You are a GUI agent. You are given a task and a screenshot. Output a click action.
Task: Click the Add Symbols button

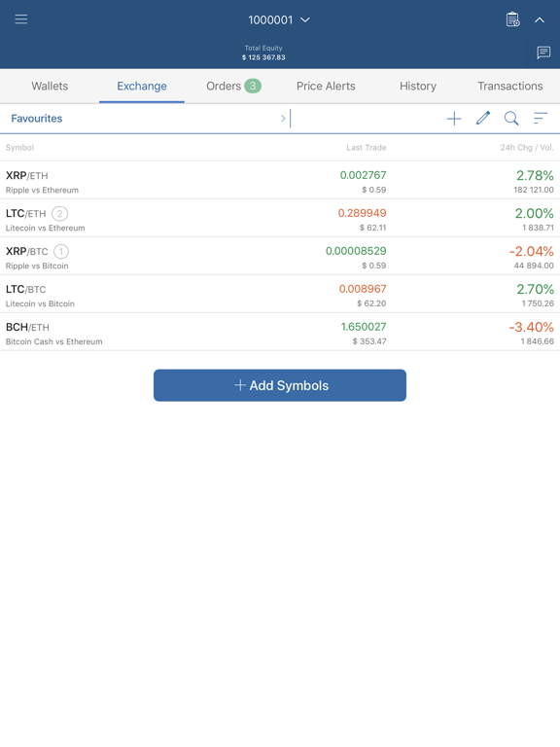pos(280,385)
